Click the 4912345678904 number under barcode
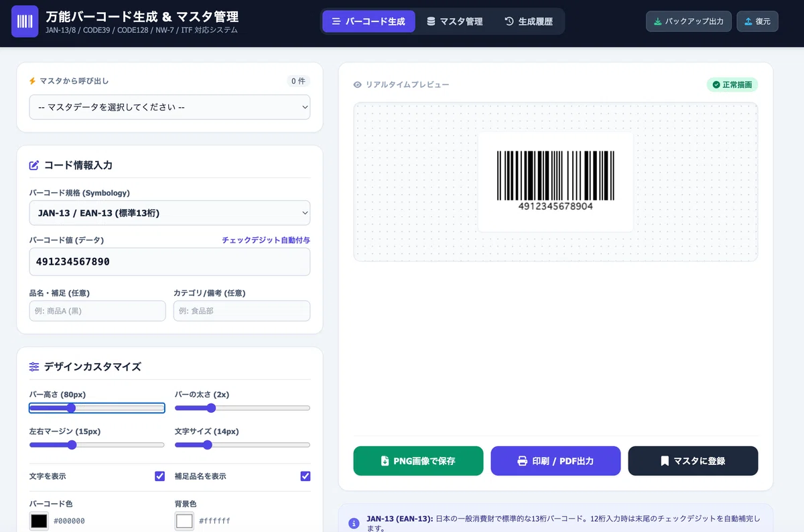This screenshot has width=804, height=532. pyautogui.click(x=555, y=206)
